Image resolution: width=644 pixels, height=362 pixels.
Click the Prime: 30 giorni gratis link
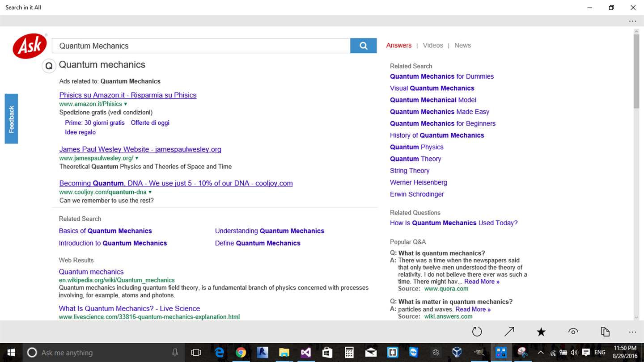[95, 123]
